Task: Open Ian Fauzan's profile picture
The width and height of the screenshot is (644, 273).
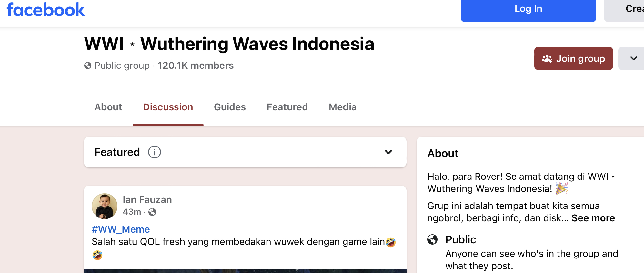Action: pos(105,206)
